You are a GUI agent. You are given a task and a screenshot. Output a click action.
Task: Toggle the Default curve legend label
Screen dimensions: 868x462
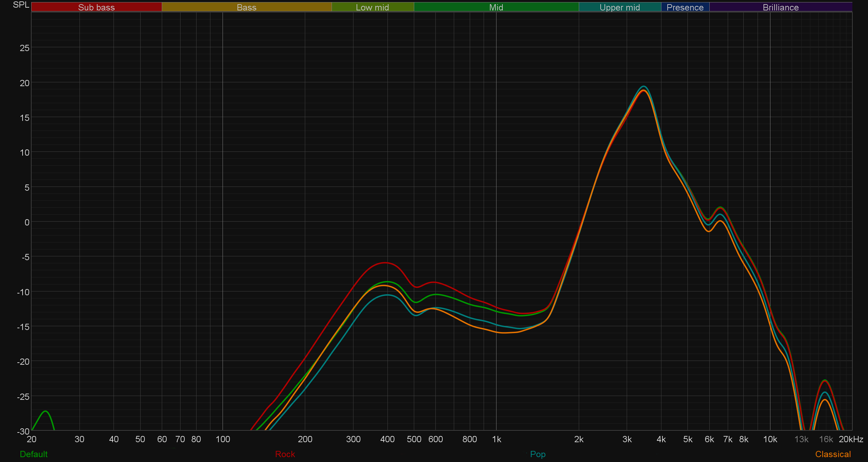tap(34, 454)
